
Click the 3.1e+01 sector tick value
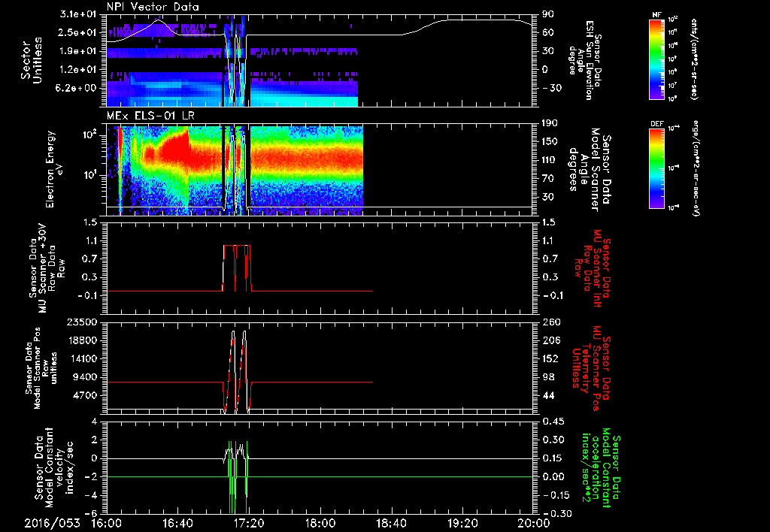[77, 14]
